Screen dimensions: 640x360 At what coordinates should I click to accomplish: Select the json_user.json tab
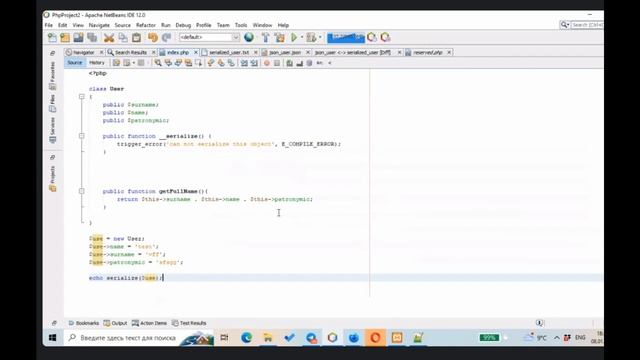[x=285, y=53]
